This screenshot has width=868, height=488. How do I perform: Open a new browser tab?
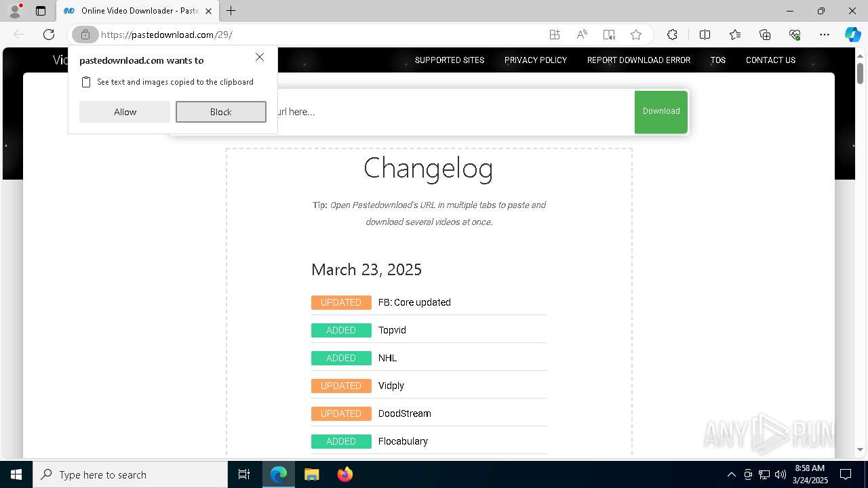pyautogui.click(x=231, y=11)
